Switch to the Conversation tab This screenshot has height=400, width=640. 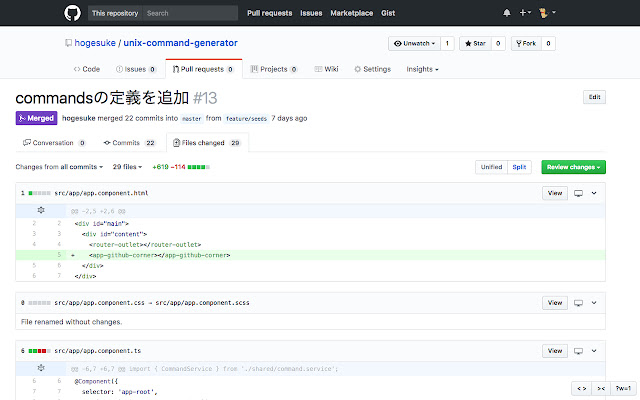pos(54,143)
